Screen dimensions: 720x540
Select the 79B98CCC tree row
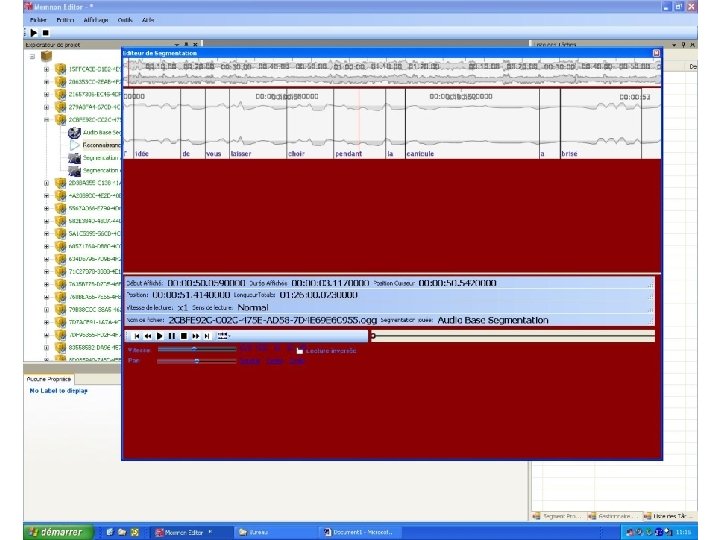tap(94, 309)
